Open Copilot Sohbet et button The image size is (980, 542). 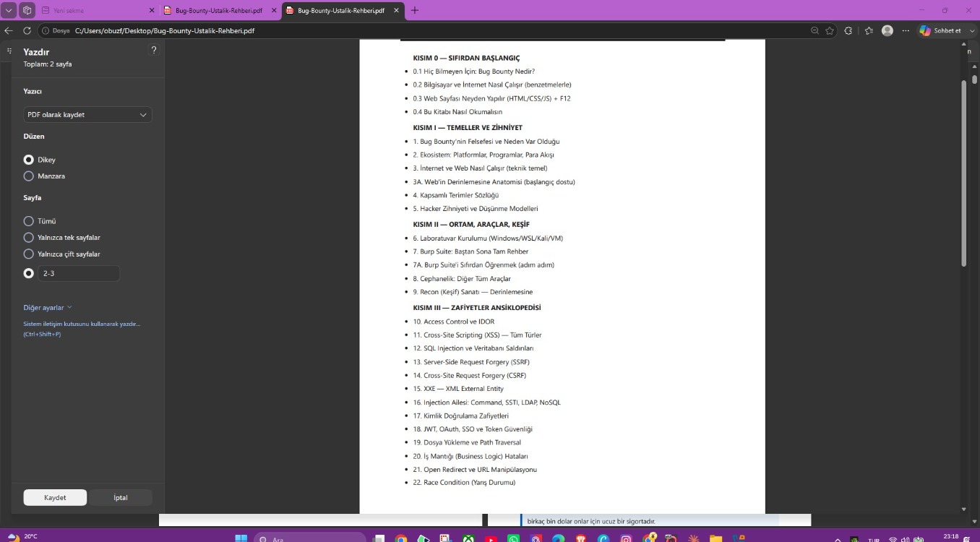941,30
